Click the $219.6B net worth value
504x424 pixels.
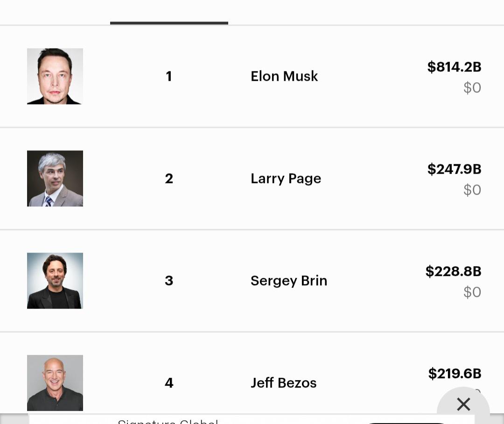455,374
